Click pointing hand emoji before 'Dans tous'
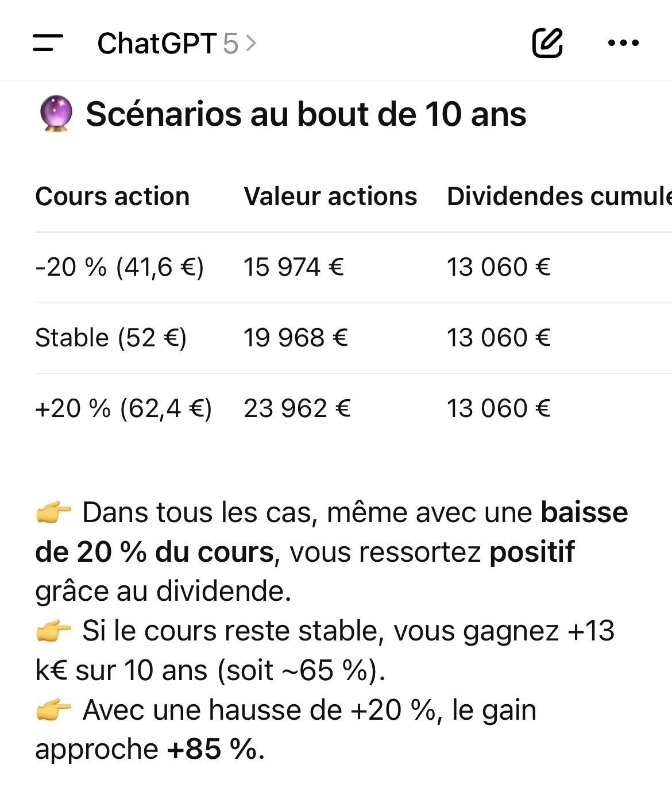Image resolution: width=672 pixels, height=799 pixels. 53,512
